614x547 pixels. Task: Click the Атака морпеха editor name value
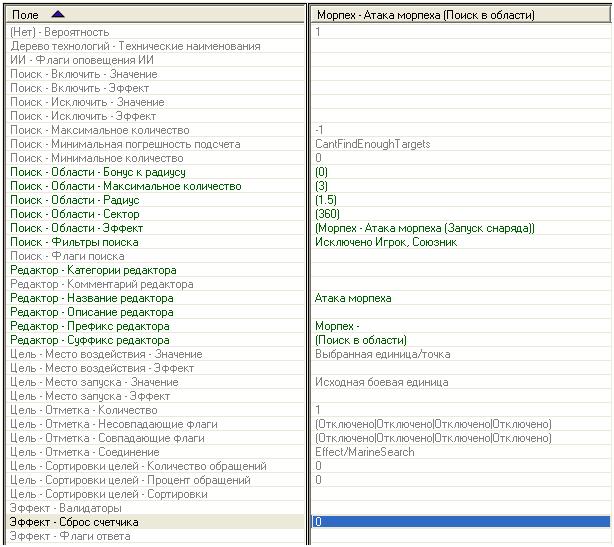352,298
